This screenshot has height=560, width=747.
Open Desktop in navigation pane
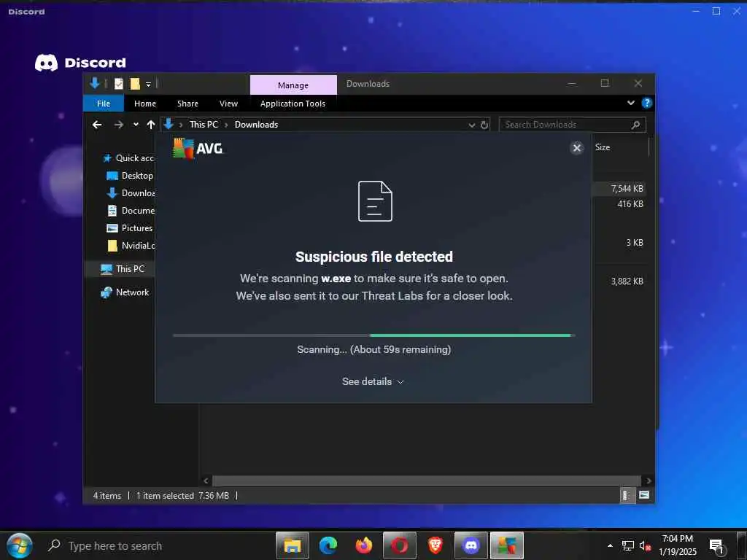[130, 176]
